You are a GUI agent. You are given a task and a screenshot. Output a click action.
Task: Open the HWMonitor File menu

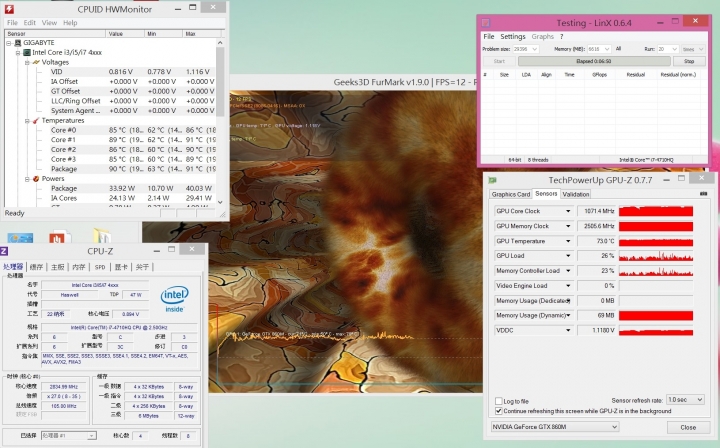point(12,22)
